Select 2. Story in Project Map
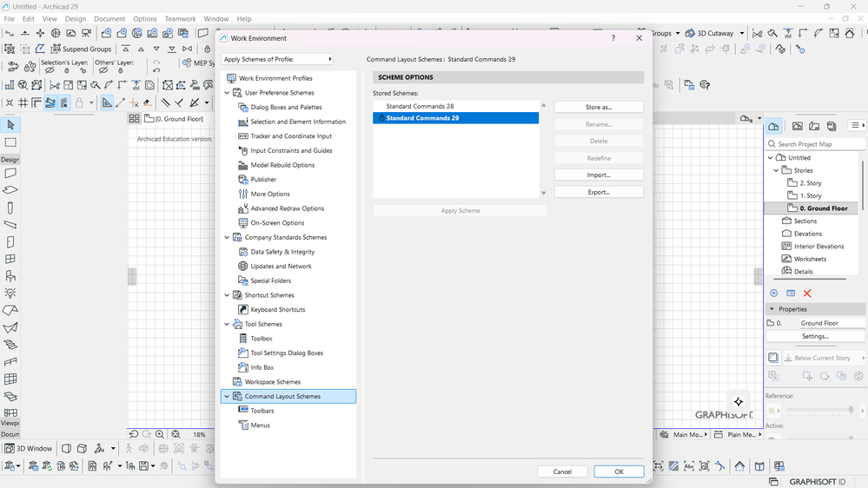The height and width of the screenshot is (488, 868). pyautogui.click(x=811, y=183)
